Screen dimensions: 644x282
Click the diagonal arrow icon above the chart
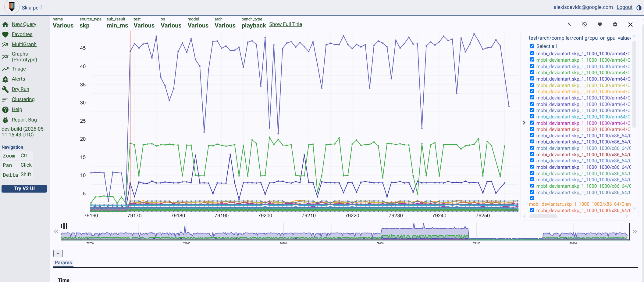tap(569, 24)
